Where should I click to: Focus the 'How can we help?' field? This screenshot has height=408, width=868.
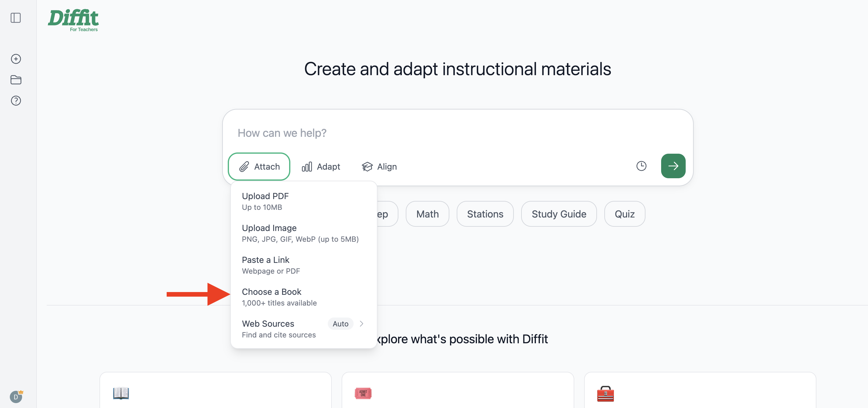tap(458, 133)
